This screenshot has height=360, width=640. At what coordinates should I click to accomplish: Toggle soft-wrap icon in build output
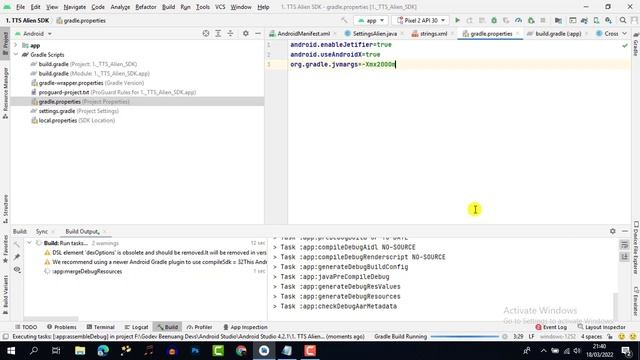coord(624,244)
